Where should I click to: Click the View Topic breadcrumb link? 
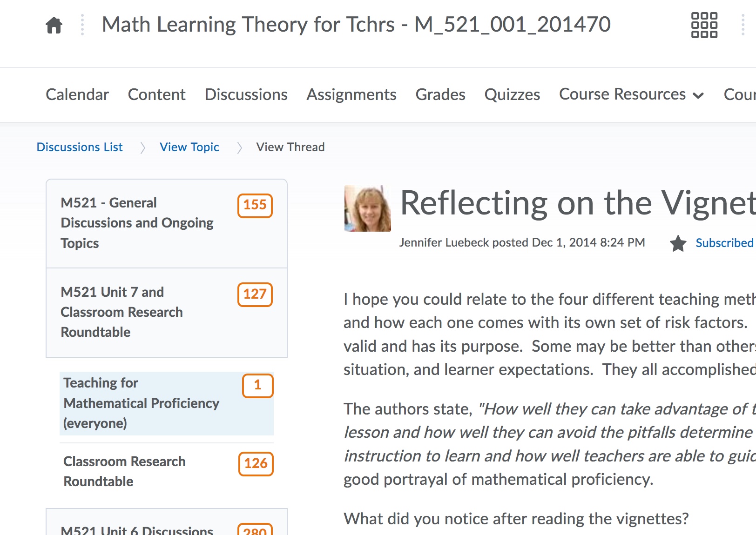[x=189, y=147]
